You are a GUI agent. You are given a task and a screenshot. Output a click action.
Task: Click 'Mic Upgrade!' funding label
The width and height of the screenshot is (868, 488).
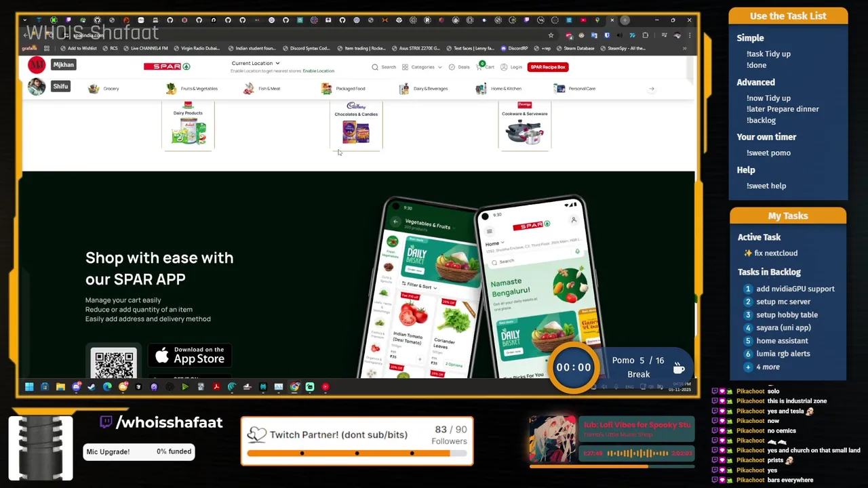[108, 451]
